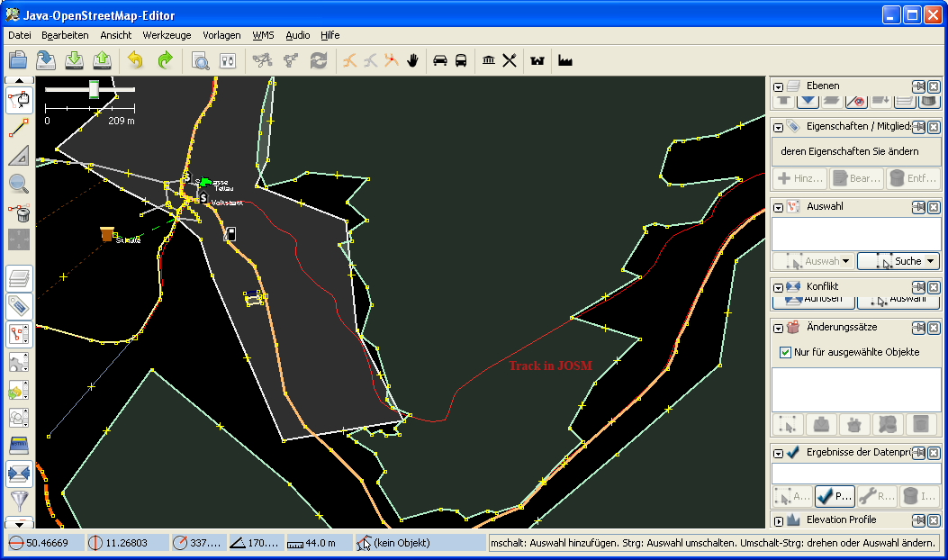Click the map zoom slider handle
The height and width of the screenshot is (560, 948).
pos(94,88)
